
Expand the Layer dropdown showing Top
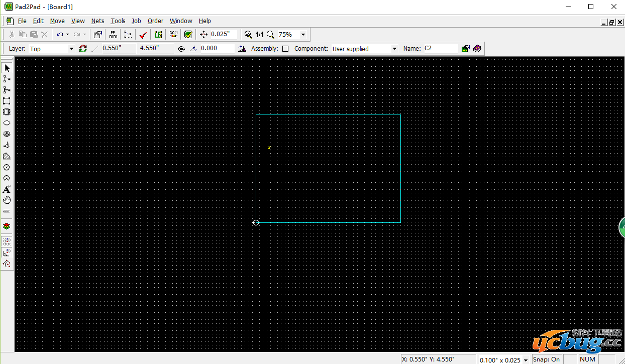point(71,49)
